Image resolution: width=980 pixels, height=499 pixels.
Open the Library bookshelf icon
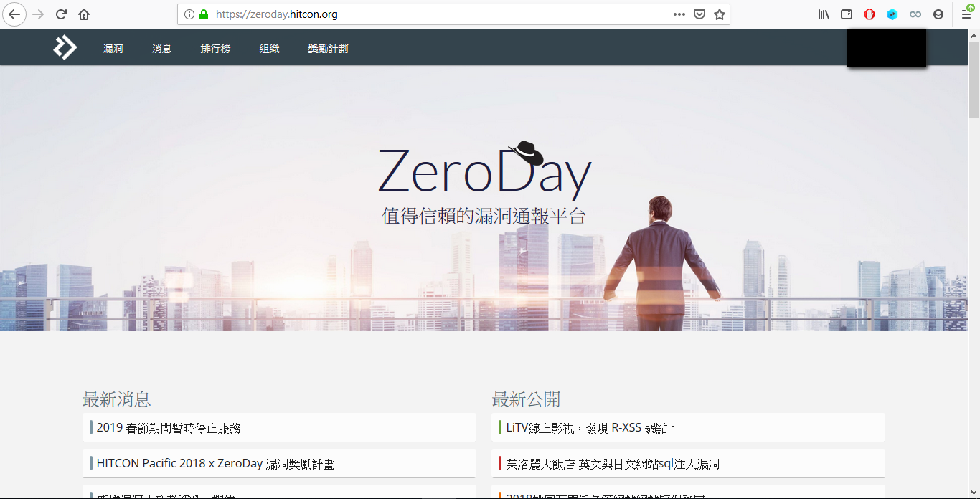pyautogui.click(x=824, y=14)
